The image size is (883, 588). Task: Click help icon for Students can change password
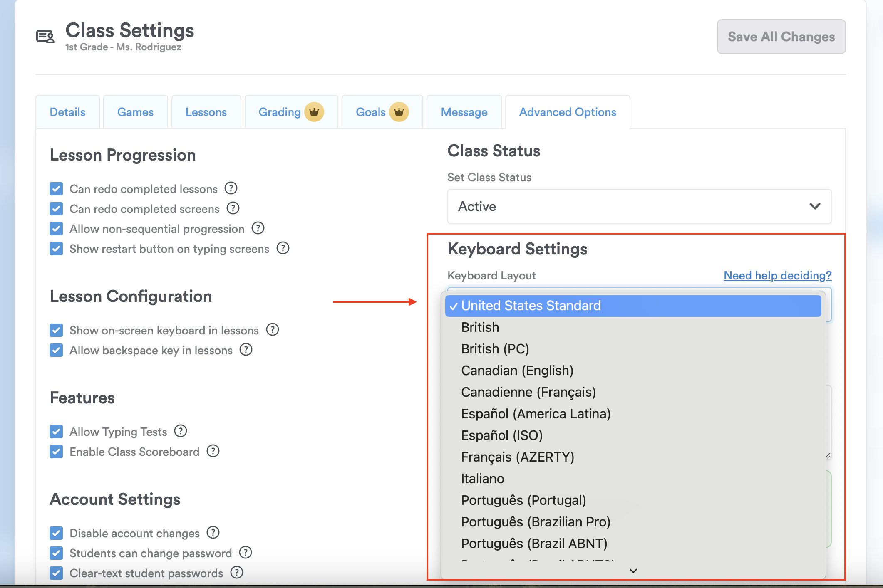point(246,553)
